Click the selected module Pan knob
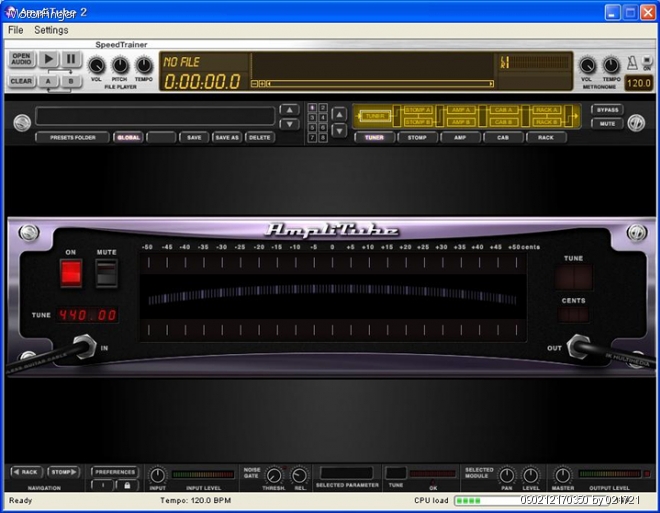This screenshot has width=660, height=513. point(507,476)
